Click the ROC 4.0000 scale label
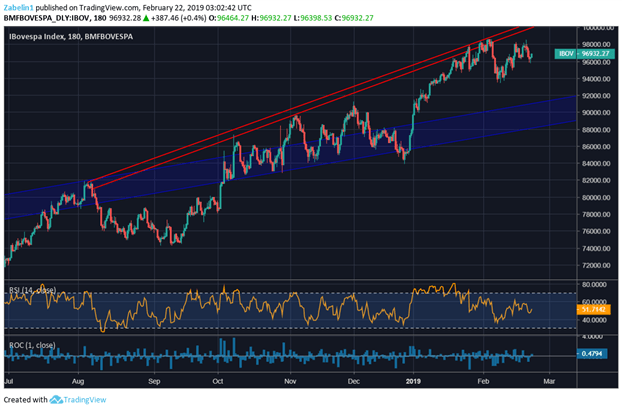 pyautogui.click(x=594, y=337)
